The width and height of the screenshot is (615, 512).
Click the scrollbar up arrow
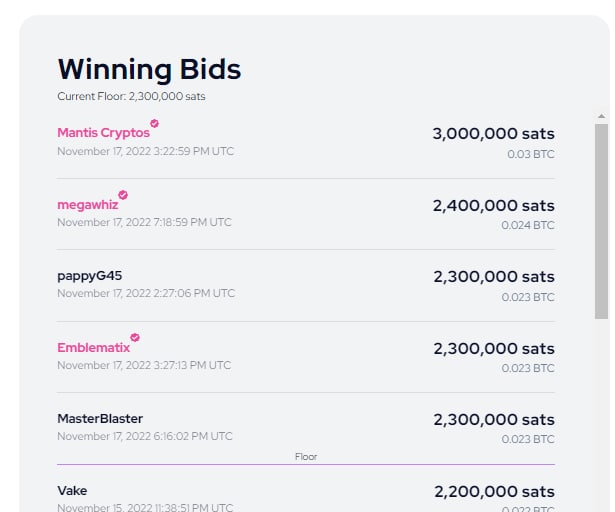[601, 117]
